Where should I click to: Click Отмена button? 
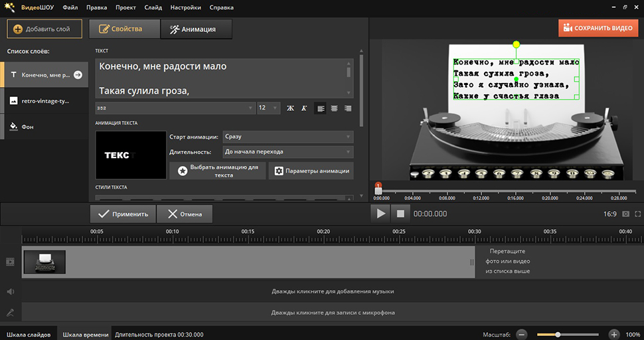coord(185,214)
